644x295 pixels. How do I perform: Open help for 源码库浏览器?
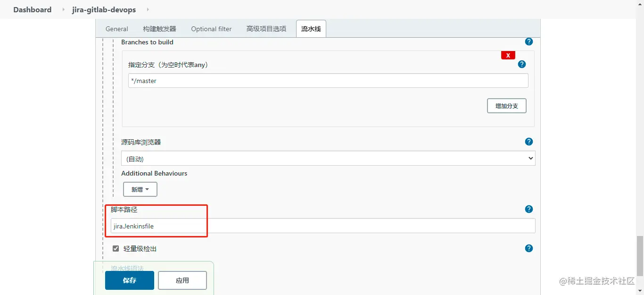coord(529,142)
